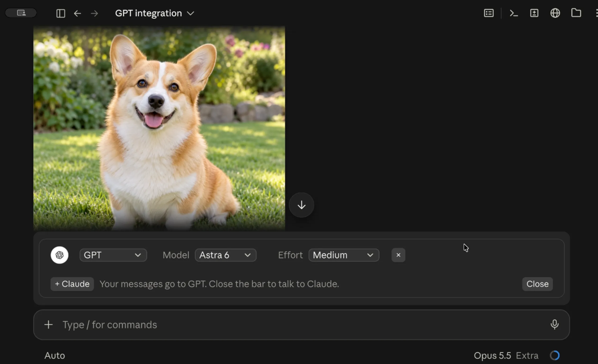This screenshot has width=598, height=364.
Task: Toggle the sidebar panel icon
Action: coord(60,13)
